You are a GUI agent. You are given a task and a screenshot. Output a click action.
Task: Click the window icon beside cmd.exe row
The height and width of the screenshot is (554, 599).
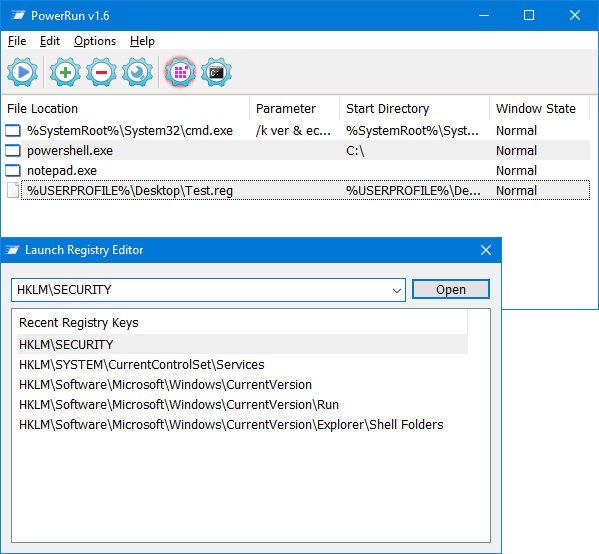13,131
